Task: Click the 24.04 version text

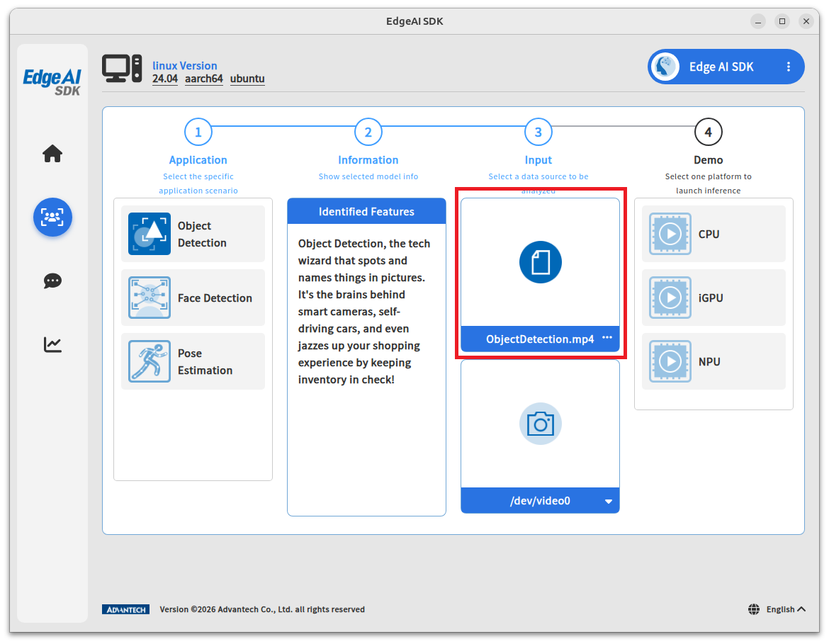Action: click(165, 79)
